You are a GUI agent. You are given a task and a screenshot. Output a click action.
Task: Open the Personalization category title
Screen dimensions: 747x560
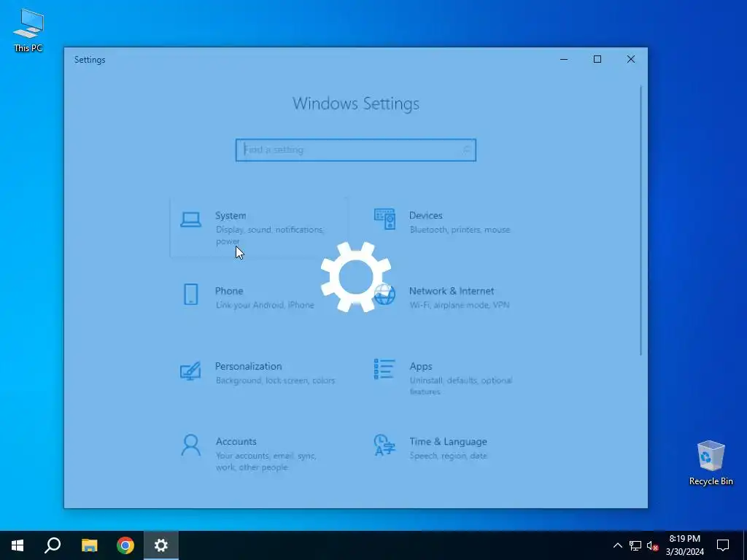tap(248, 366)
